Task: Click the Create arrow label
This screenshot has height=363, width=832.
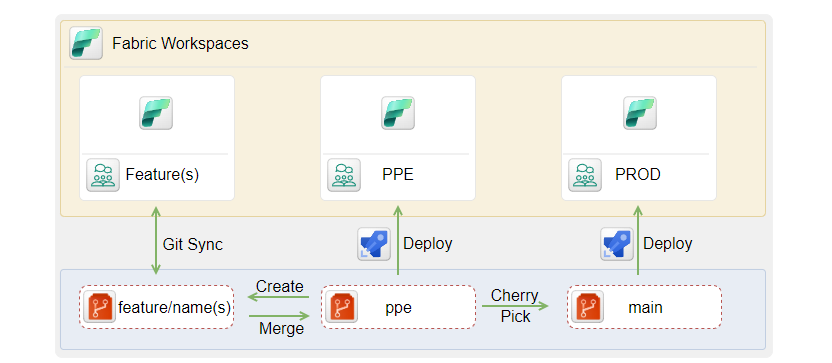Action: [280, 287]
